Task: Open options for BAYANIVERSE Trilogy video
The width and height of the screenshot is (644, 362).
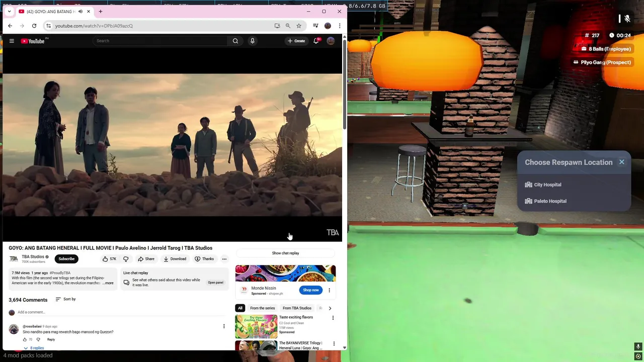Action: [x=334, y=344]
